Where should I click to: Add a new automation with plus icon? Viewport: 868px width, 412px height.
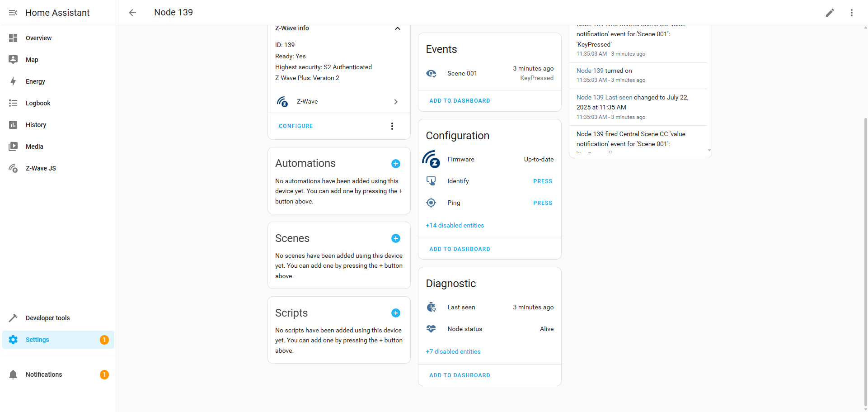click(396, 164)
